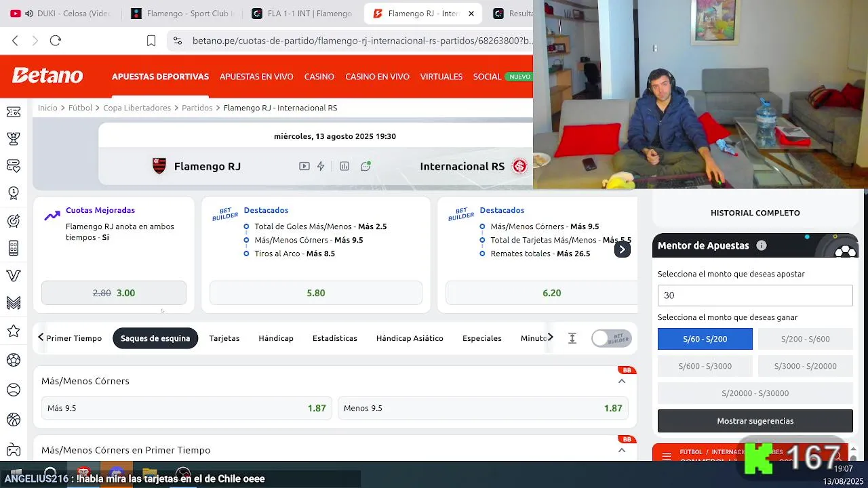Viewport: 868px width, 488px height.
Task: Add Bet Builder 6.20 odds bet
Action: (x=541, y=293)
